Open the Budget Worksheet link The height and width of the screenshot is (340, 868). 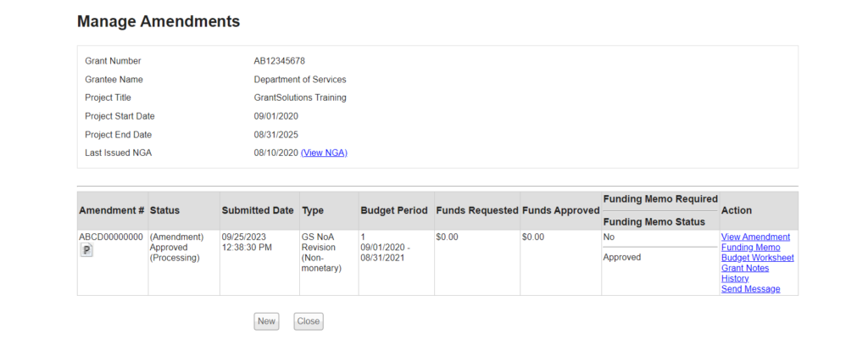click(757, 258)
